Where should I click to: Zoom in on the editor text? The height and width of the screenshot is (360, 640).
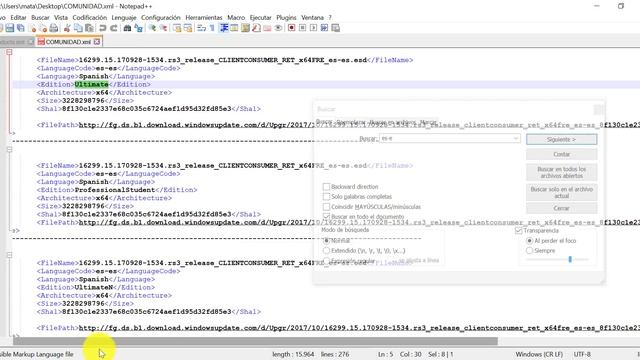click(152, 28)
